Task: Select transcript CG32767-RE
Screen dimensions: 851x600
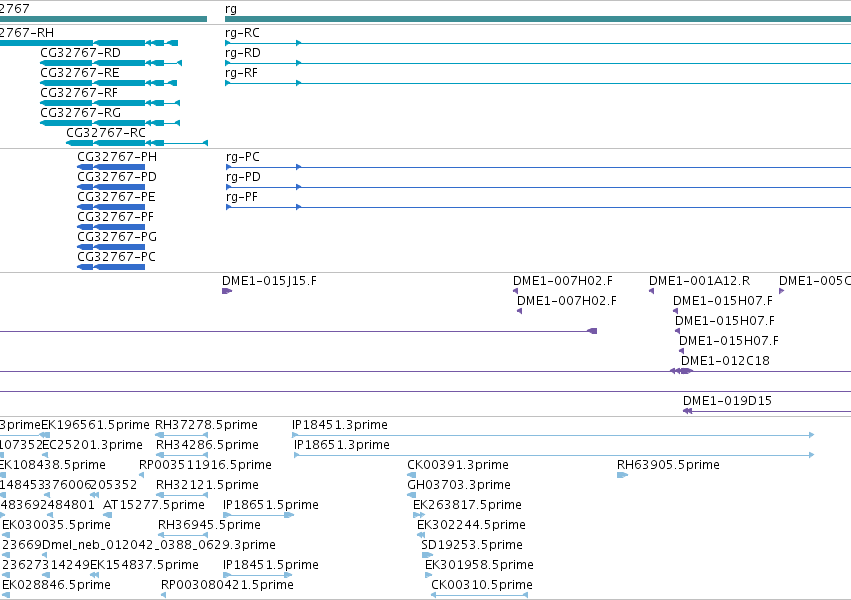Action: coord(109,83)
